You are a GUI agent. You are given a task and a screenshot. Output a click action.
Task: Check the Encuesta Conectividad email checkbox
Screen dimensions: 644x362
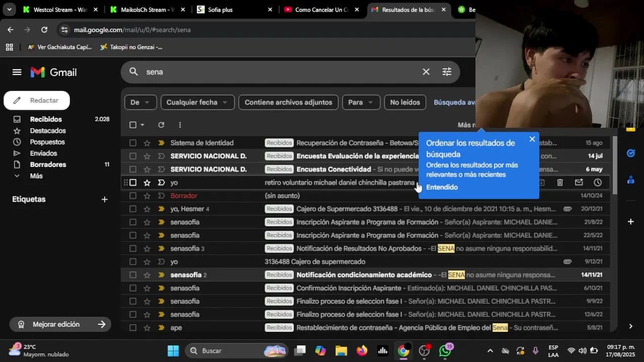[x=133, y=169]
